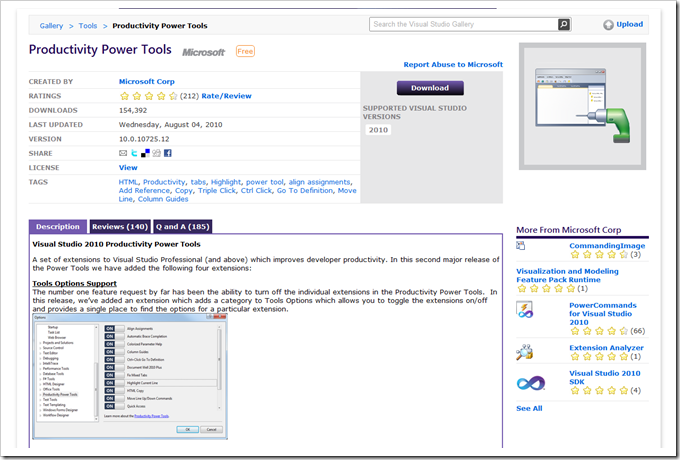
Task: Expand Windows Forms Designer tree node
Action: point(40,410)
